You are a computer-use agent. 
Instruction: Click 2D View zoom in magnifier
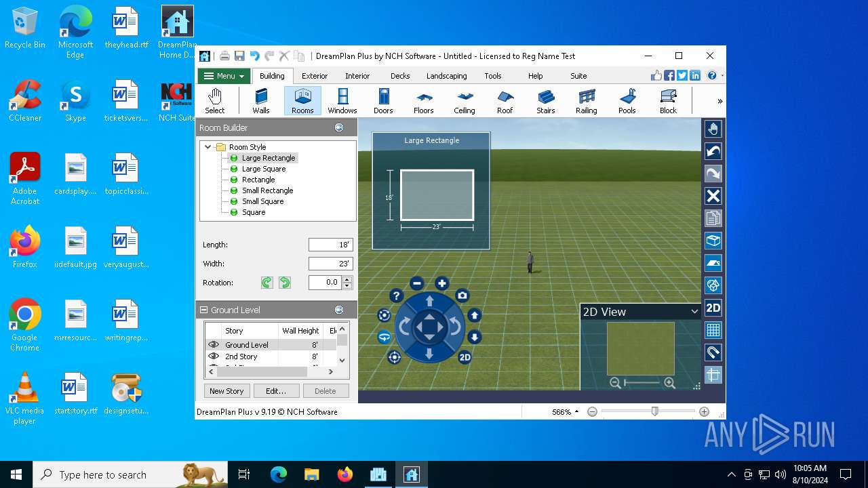pyautogui.click(x=669, y=383)
